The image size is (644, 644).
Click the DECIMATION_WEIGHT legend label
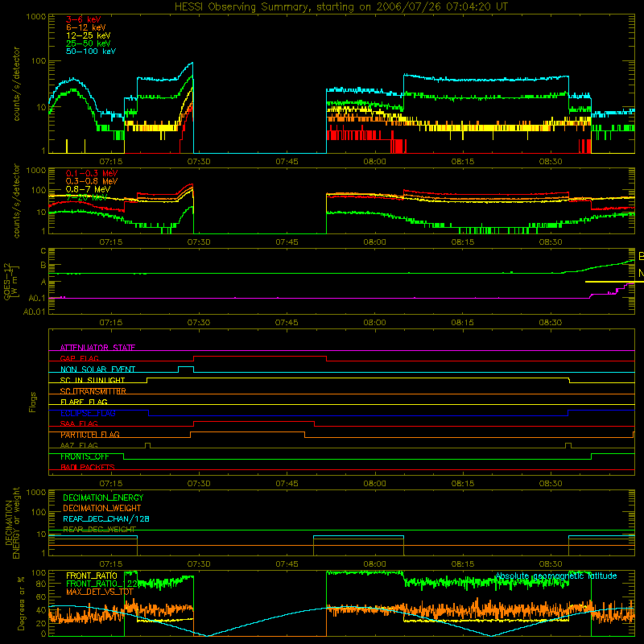coord(102,508)
